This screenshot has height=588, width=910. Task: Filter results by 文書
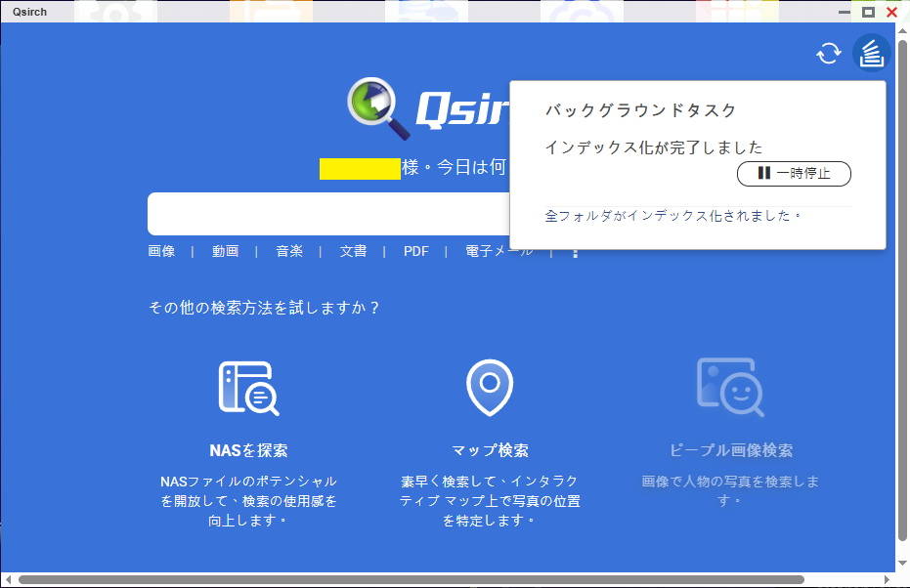pyautogui.click(x=353, y=252)
